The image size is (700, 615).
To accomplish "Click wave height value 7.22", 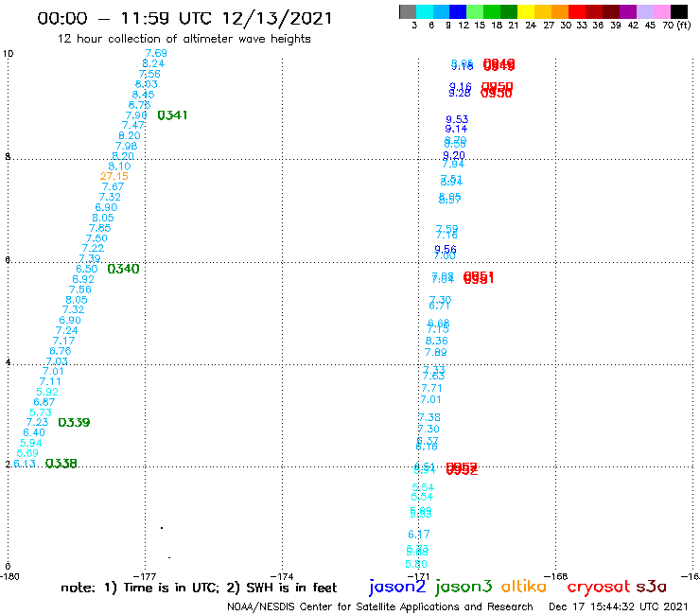I will [93, 248].
